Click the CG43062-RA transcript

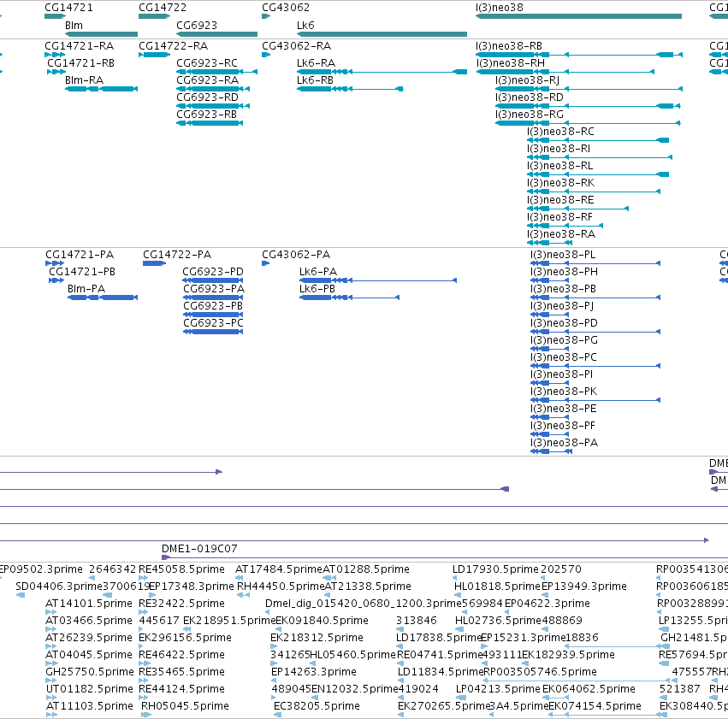pos(266,55)
